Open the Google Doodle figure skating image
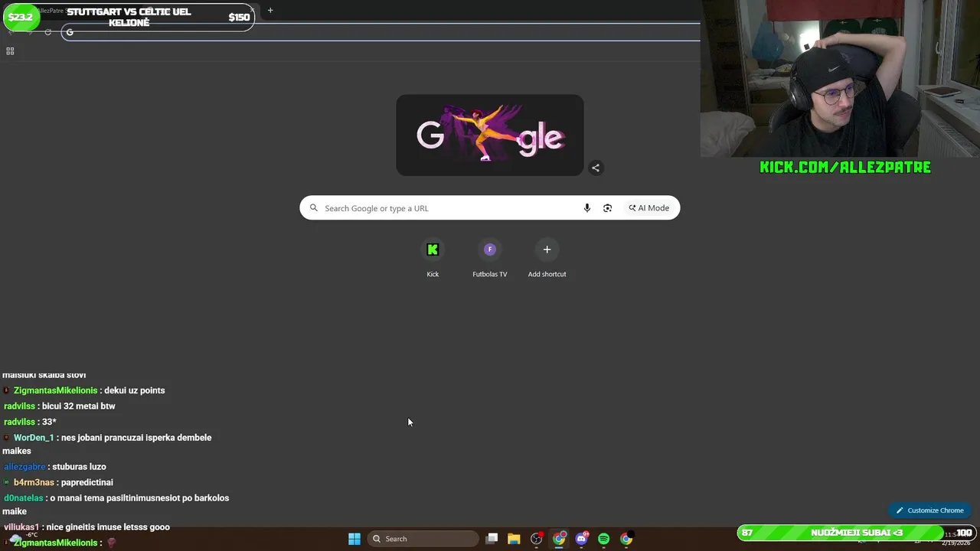This screenshot has width=980, height=551. (490, 135)
